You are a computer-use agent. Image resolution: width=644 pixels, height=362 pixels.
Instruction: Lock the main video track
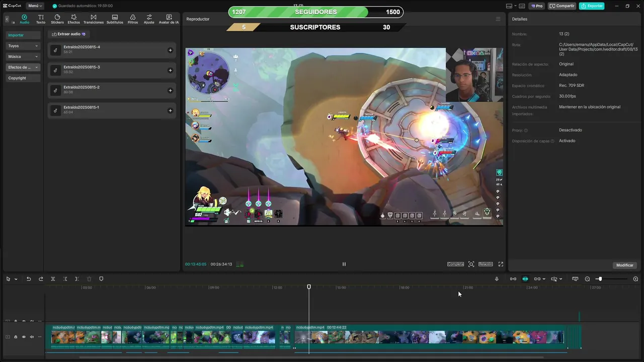[16, 337]
